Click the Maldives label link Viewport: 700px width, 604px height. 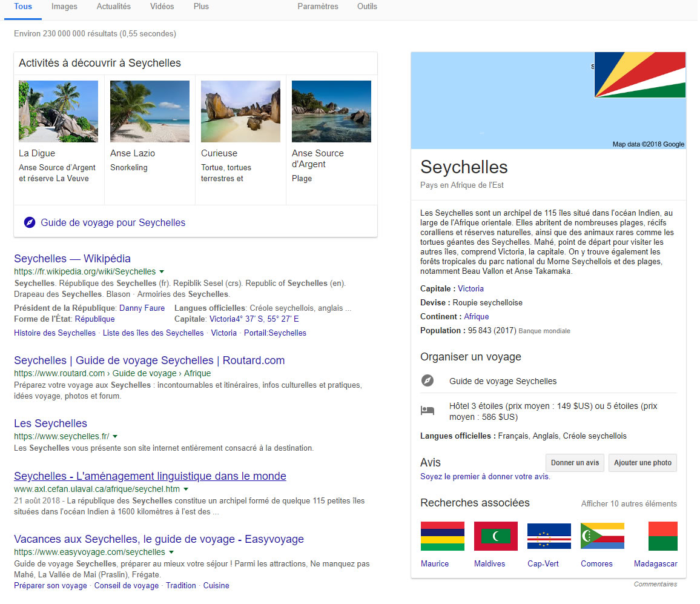coord(490,564)
